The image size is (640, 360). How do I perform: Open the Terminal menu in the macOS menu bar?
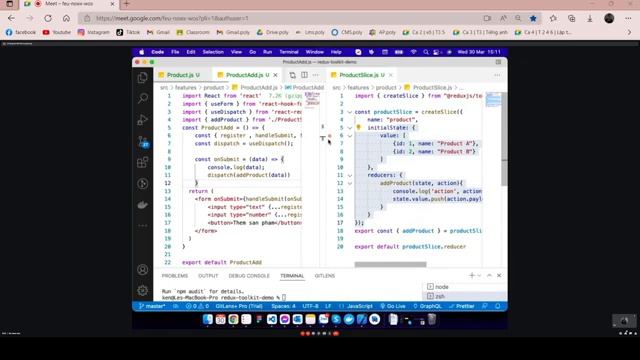(x=289, y=52)
